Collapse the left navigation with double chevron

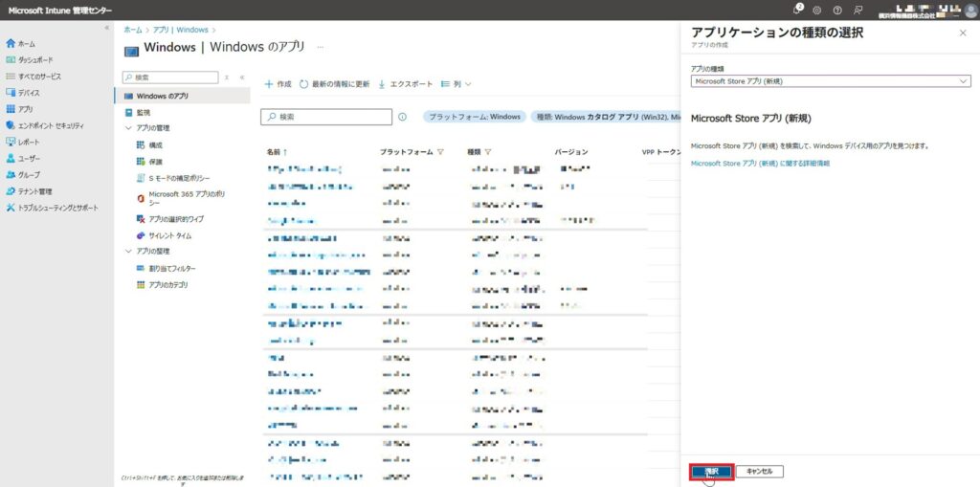pos(107,28)
